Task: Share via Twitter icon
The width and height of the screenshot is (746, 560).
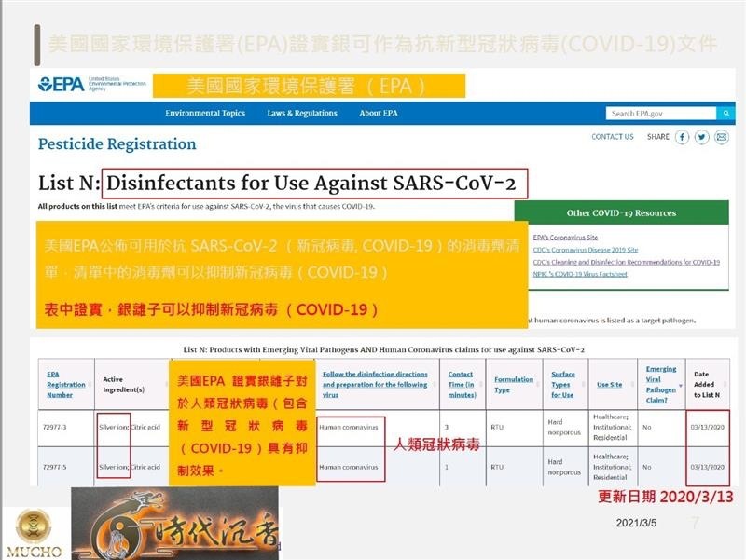Action: tap(702, 137)
